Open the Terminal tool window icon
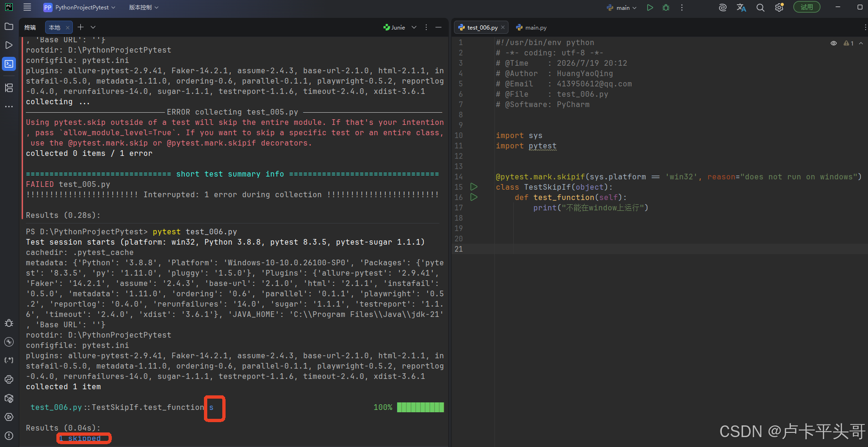Viewport: 868px width, 447px height. (x=9, y=64)
